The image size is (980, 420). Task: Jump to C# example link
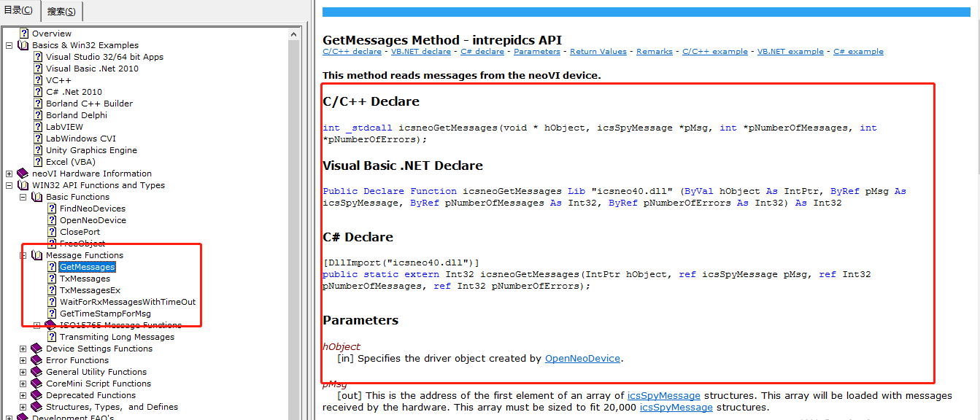pyautogui.click(x=858, y=52)
